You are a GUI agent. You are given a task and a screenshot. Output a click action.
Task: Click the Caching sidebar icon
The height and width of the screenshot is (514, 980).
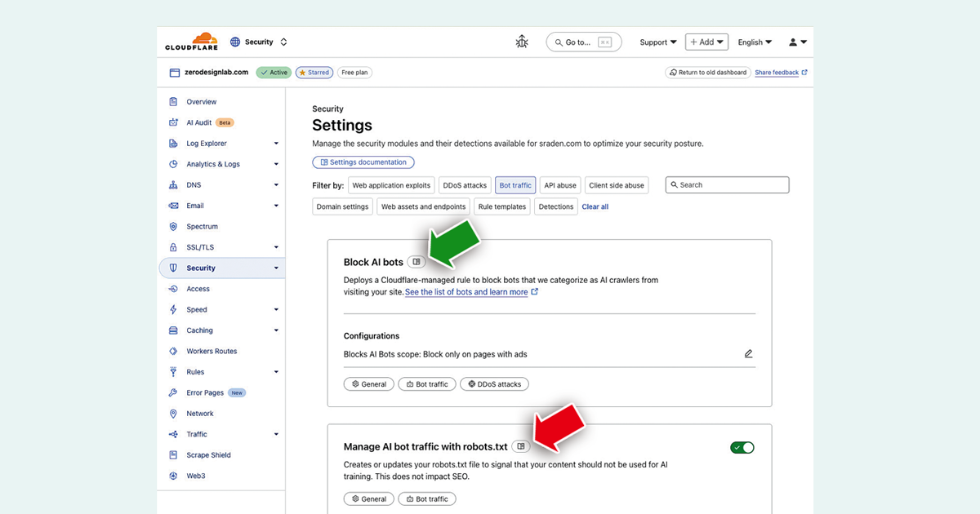(x=173, y=330)
